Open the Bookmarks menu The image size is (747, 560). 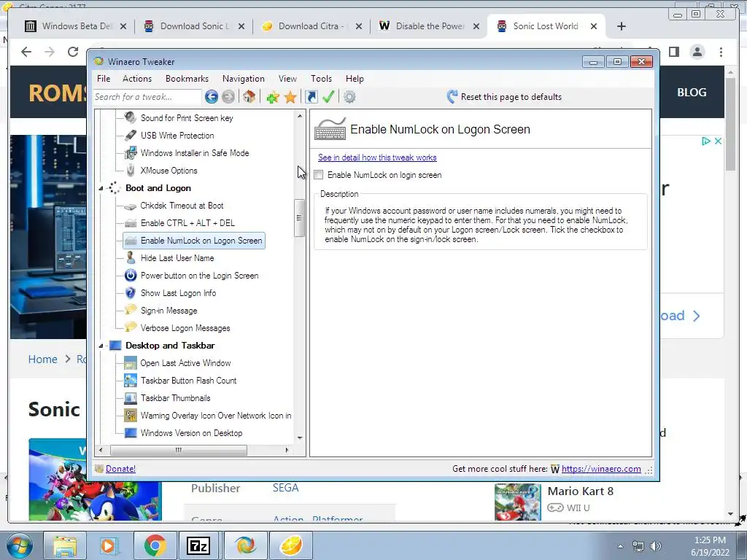point(187,79)
